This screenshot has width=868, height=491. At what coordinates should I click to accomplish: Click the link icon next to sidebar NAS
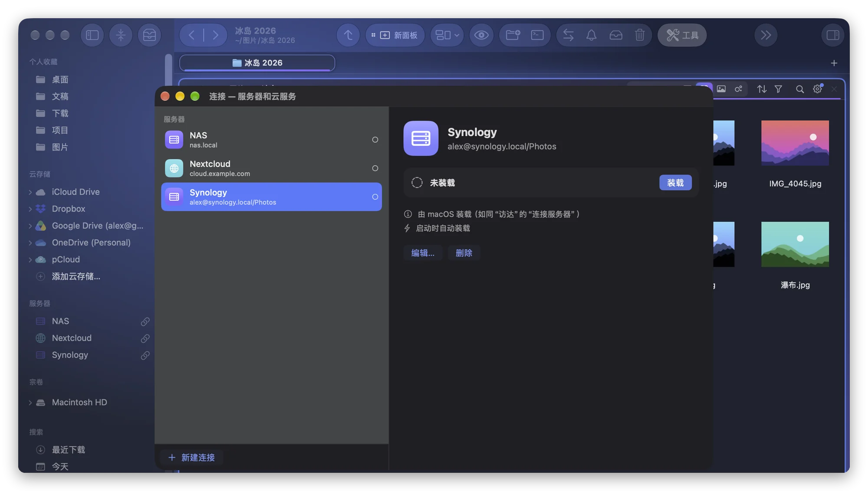pyautogui.click(x=145, y=321)
